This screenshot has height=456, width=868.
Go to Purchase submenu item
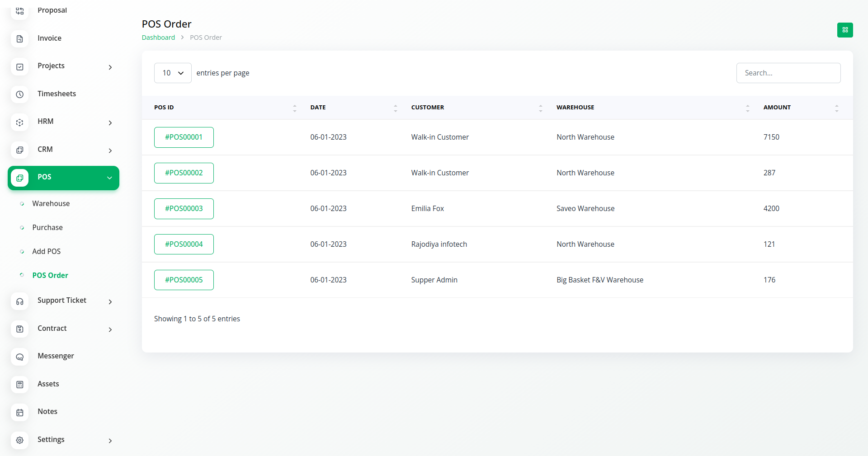47,227
